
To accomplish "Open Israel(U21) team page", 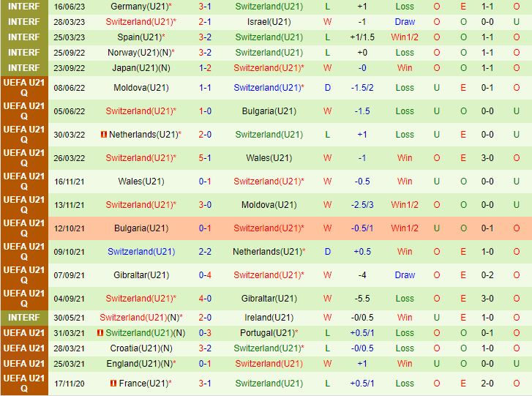I will (x=269, y=22).
